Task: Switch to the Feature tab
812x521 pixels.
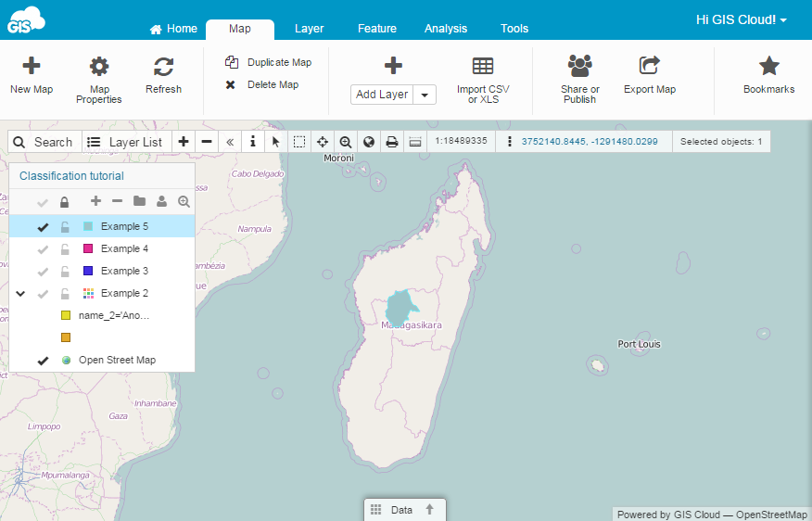Action: (377, 29)
